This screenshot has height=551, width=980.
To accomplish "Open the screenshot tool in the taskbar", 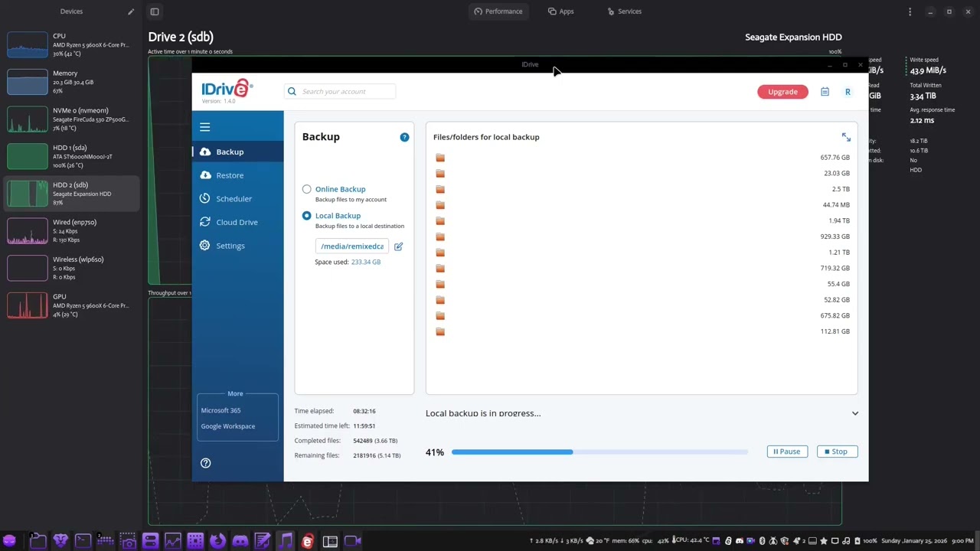I will pyautogui.click(x=128, y=541).
